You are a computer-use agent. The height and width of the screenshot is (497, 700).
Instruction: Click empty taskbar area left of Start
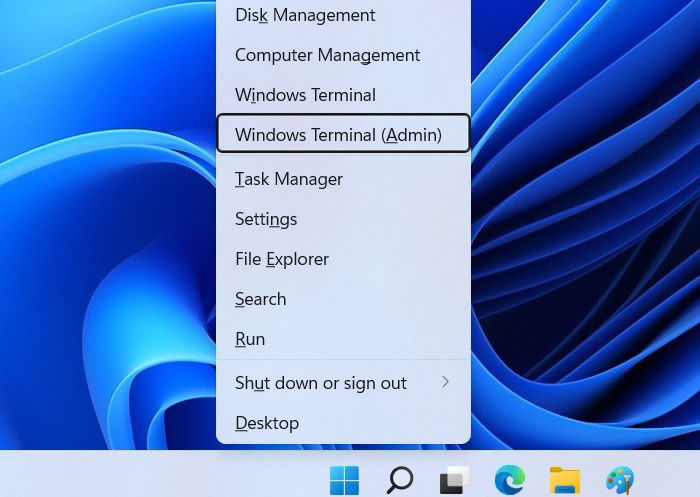tap(161, 473)
